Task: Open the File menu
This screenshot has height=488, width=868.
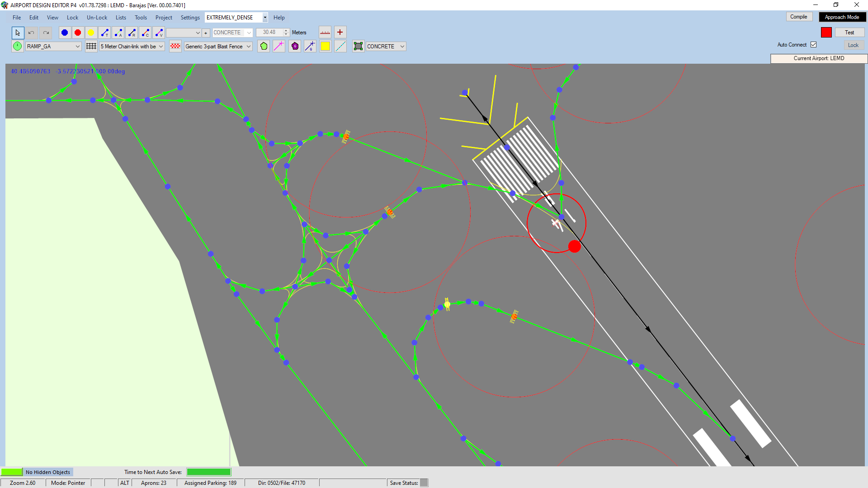Action: coord(17,18)
